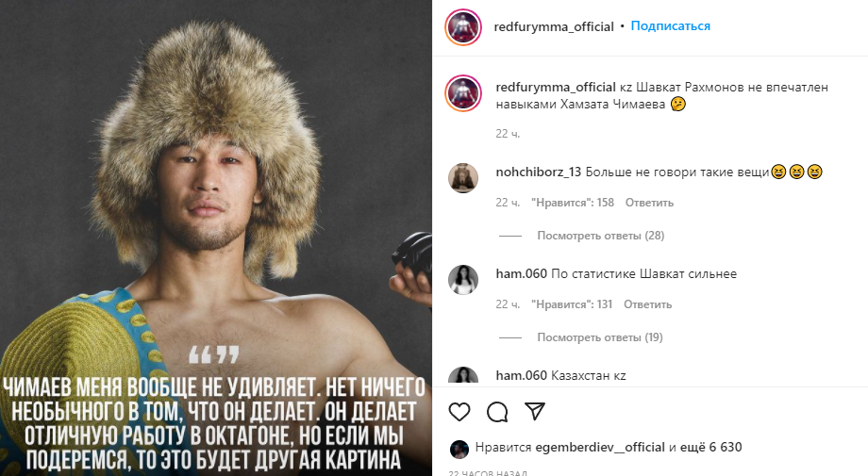Open comments via speech bubble icon
The width and height of the screenshot is (868, 476).
tap(497, 412)
